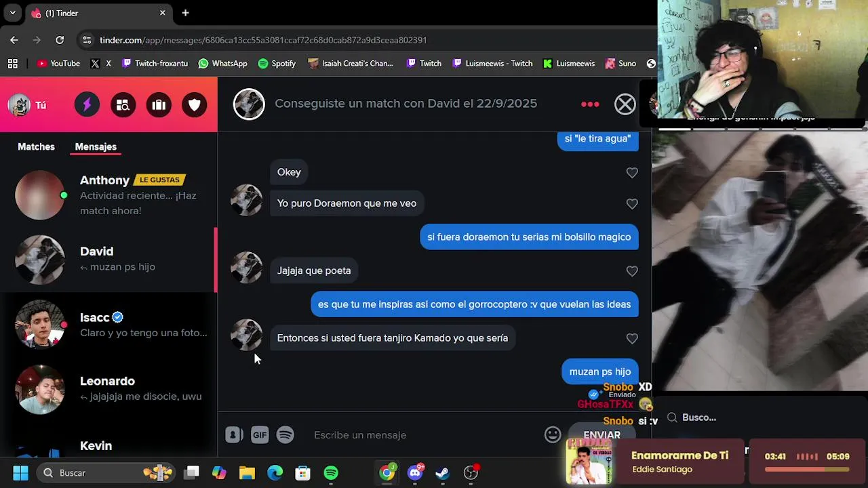Click the Task View taskbar icon
This screenshot has height=488, width=868.
(192, 473)
